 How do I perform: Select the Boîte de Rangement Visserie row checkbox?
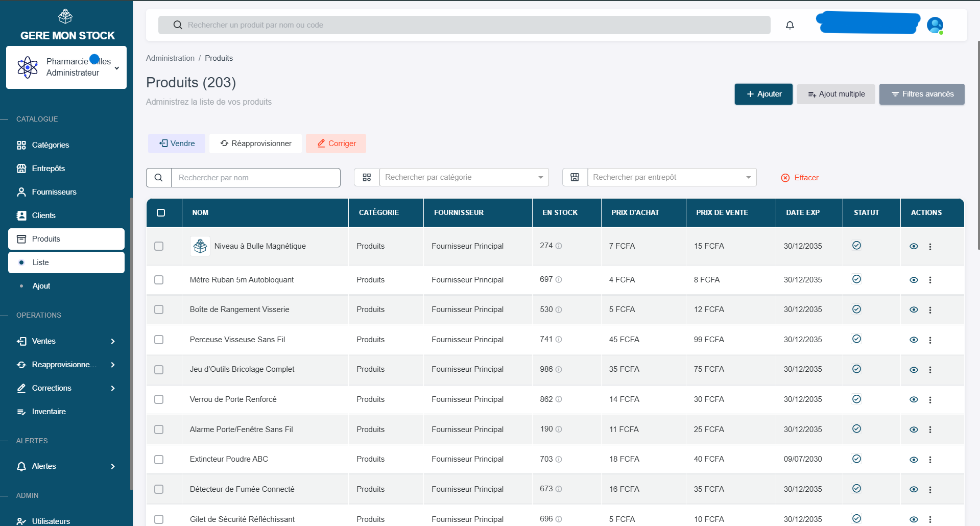[159, 309]
